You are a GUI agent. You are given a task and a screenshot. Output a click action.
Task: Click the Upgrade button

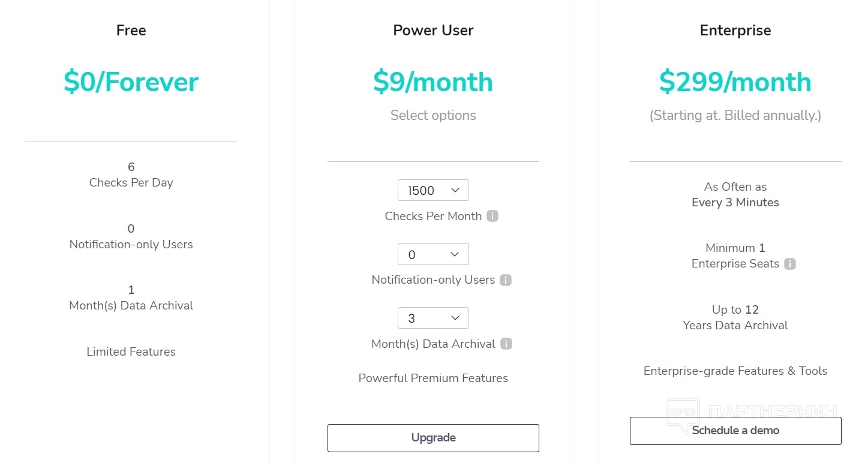coord(433,438)
